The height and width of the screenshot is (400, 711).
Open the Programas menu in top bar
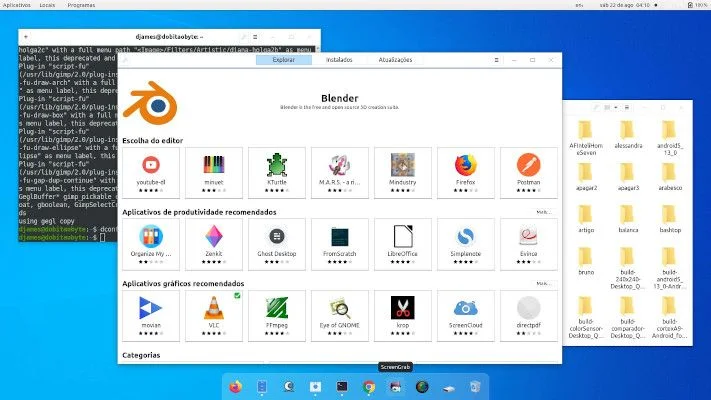pyautogui.click(x=81, y=5)
